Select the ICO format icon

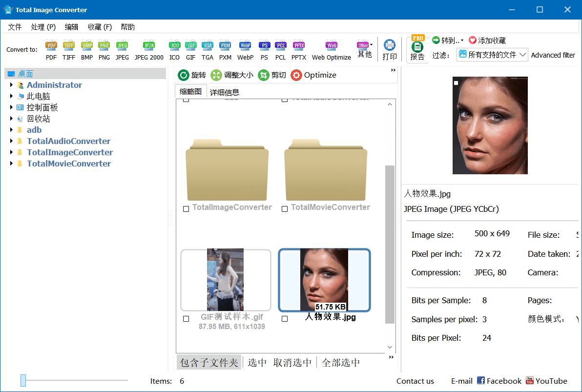[x=174, y=49]
